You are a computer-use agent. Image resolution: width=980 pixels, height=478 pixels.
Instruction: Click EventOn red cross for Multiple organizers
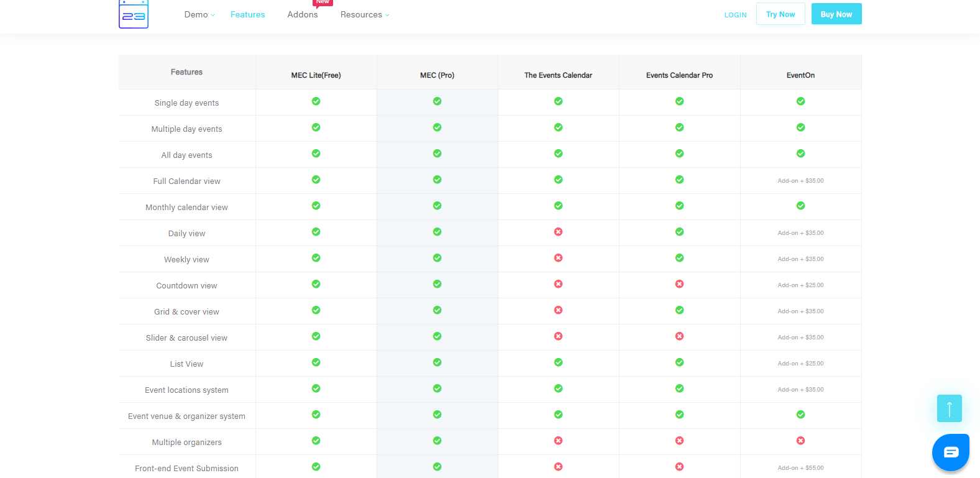point(800,441)
